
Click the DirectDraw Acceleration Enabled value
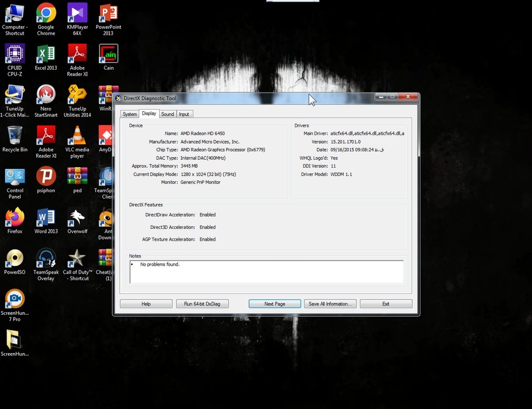[x=207, y=215]
